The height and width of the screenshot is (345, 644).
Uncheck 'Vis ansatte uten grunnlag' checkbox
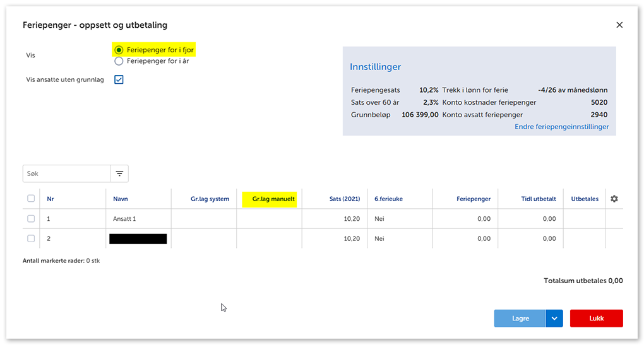pos(119,80)
